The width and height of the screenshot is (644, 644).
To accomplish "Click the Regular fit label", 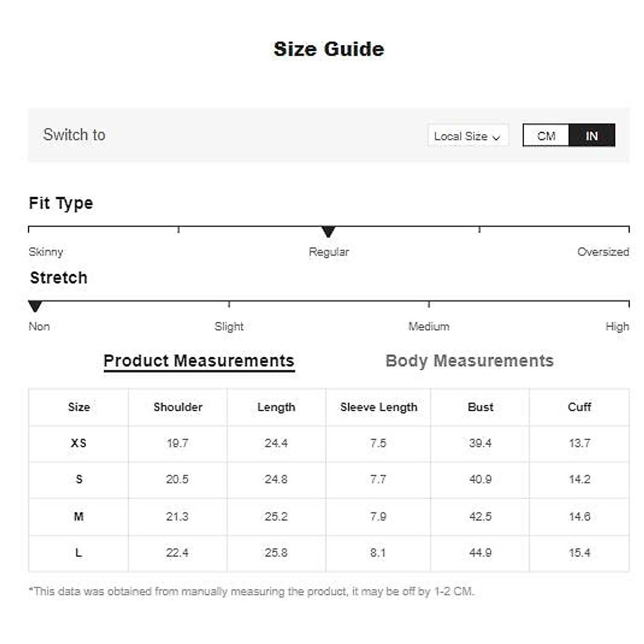I will (x=328, y=252).
